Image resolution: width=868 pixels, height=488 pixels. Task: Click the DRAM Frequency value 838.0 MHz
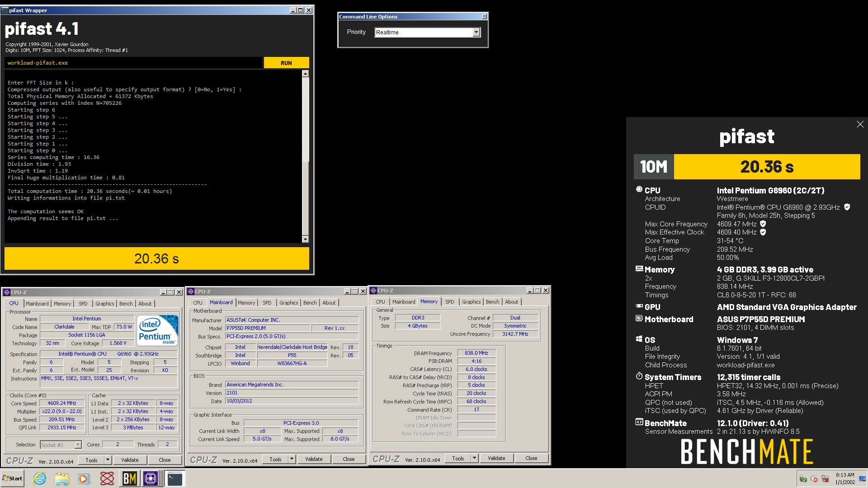(x=476, y=353)
